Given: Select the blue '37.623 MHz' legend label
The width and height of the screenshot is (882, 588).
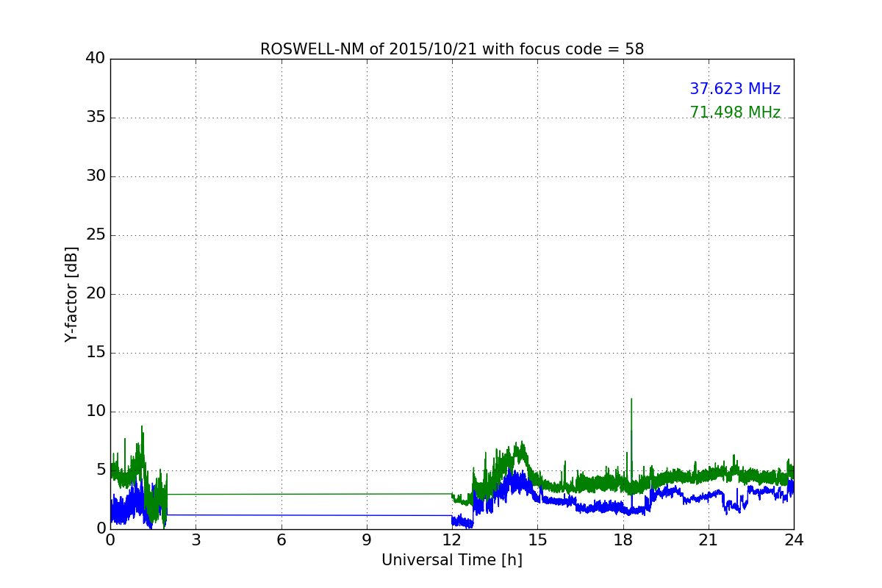Looking at the screenshot, I should coord(735,89).
